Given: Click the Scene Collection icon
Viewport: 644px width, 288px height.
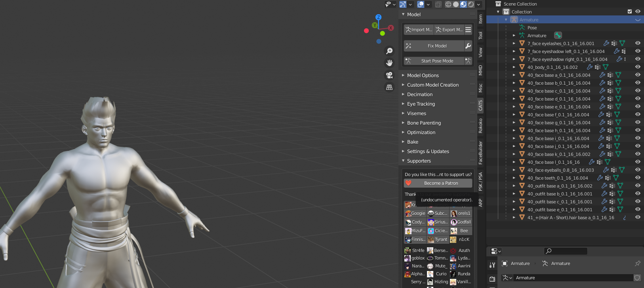Looking at the screenshot, I should click(x=498, y=4).
